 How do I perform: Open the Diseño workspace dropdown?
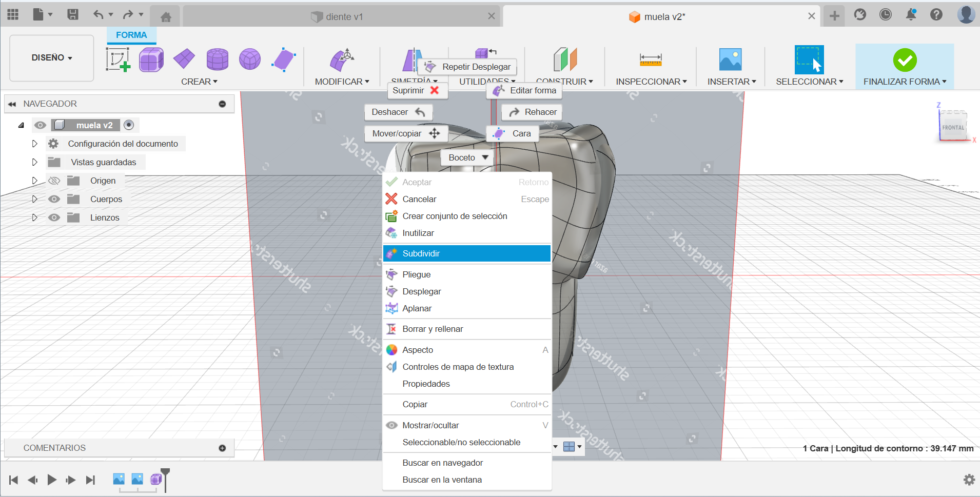[52, 58]
